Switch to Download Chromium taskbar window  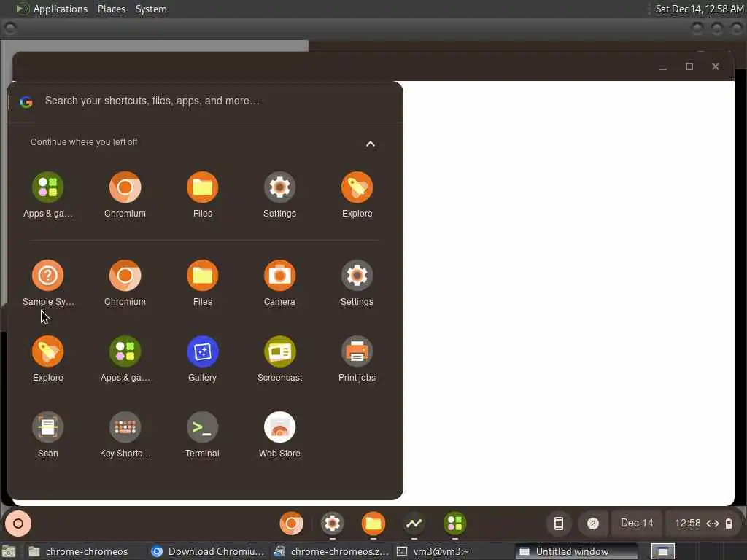click(208, 551)
